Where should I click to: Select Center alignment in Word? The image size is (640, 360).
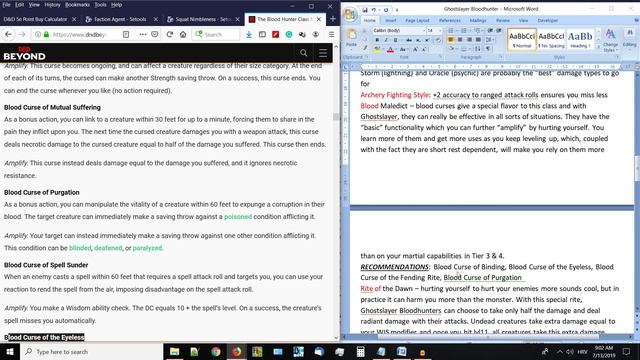coord(460,40)
